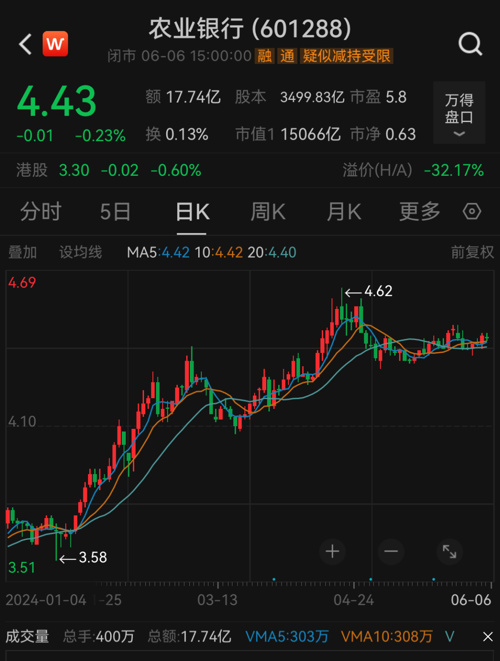Zoom in chart with plus button
The height and width of the screenshot is (661, 500).
pos(332,551)
